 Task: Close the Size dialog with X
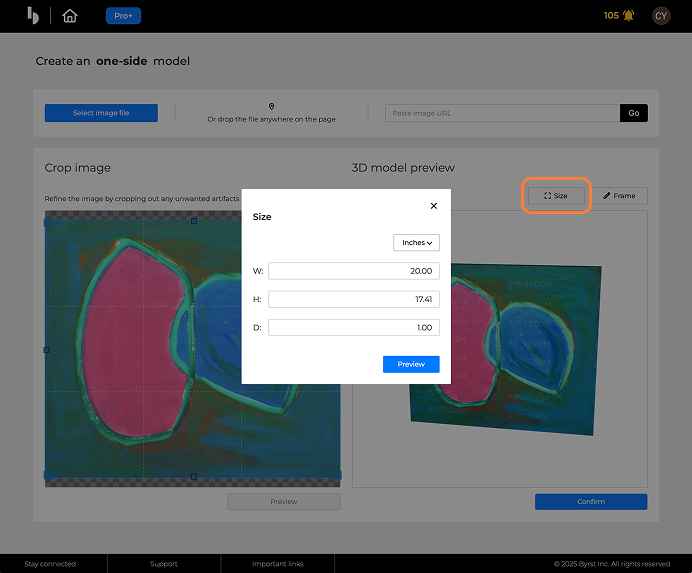pyautogui.click(x=433, y=206)
